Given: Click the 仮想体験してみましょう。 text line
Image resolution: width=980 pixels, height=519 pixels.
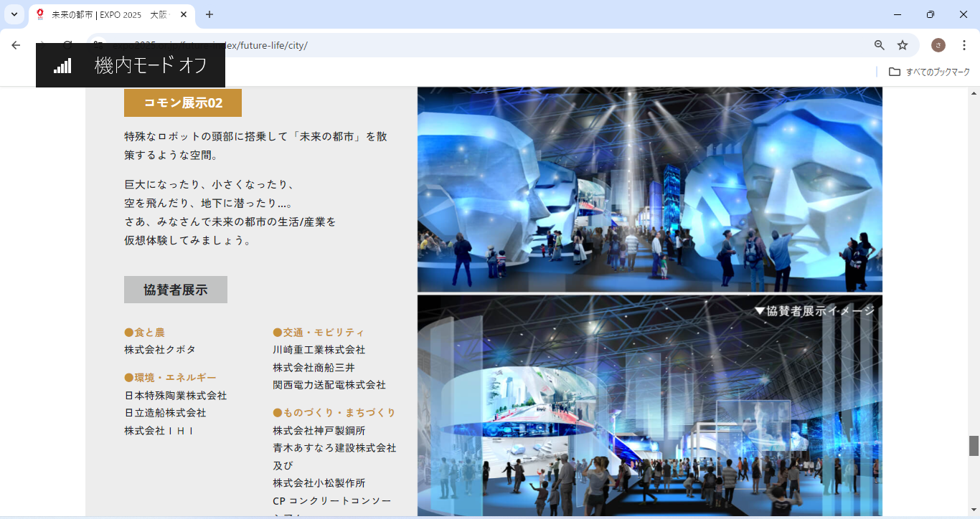Looking at the screenshot, I should [x=189, y=241].
